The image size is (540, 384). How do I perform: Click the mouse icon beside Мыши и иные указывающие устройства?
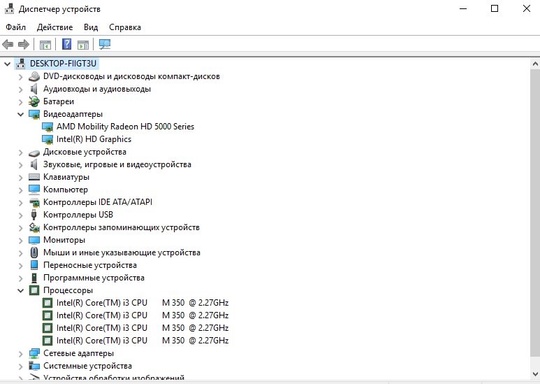[34, 252]
